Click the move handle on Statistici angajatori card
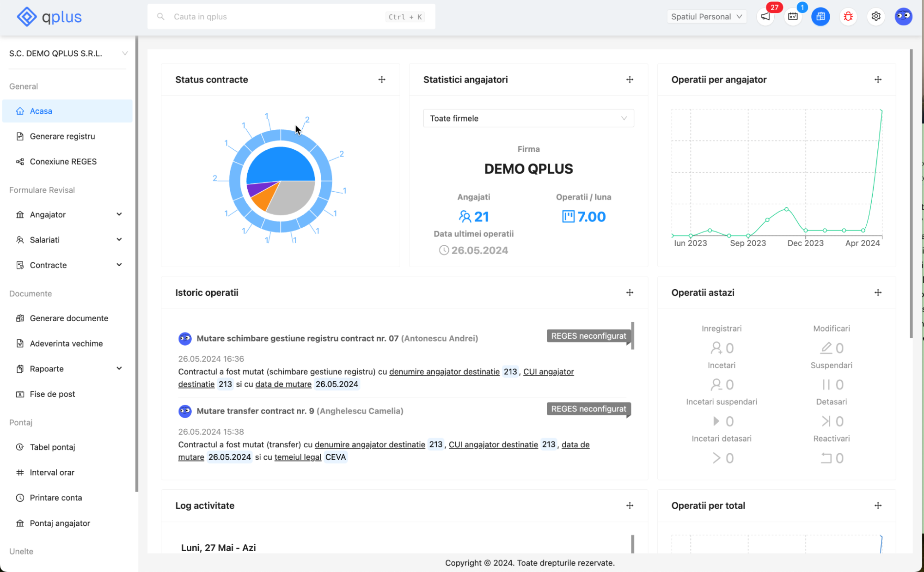This screenshot has width=924, height=572. pos(630,79)
